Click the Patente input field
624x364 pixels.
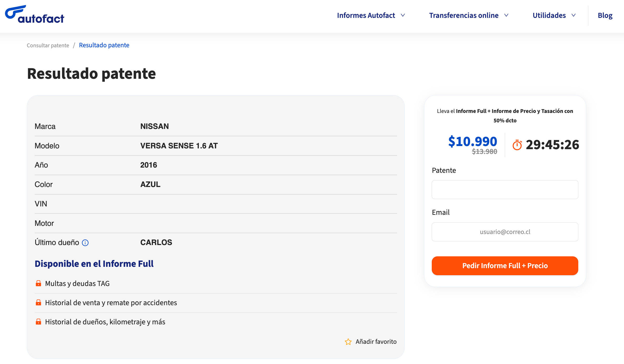pos(505,189)
